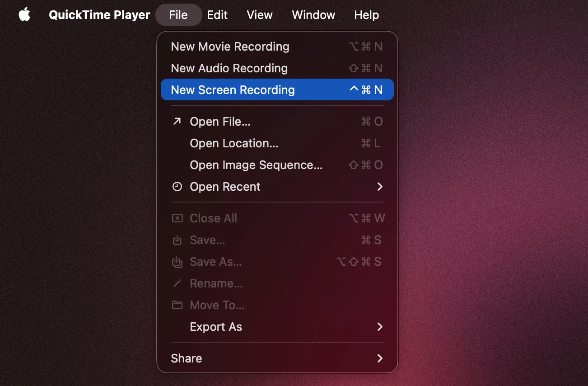Choose the highlighted New Screen Recording option

[x=232, y=89]
